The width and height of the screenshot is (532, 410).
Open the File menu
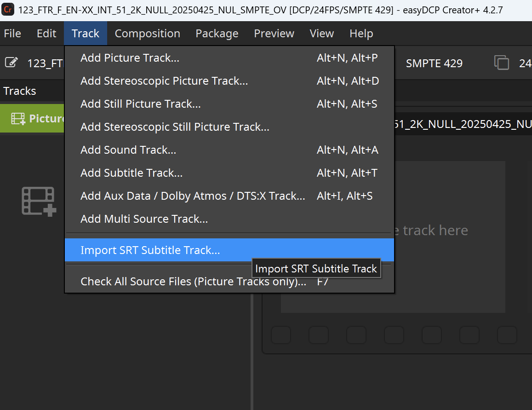click(12, 34)
